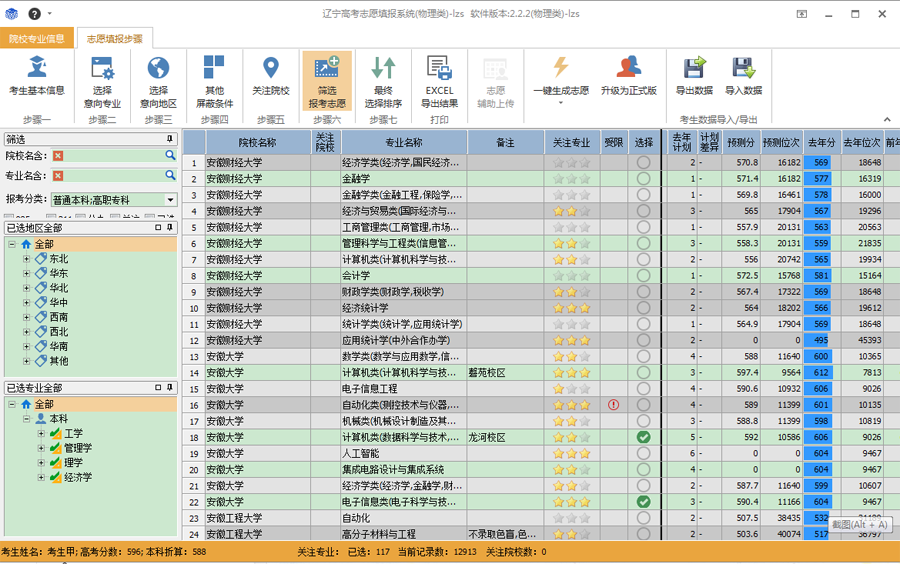This screenshot has height=564, width=900.
Task: Clear the 专业名含 filter with red X
Action: [x=58, y=176]
